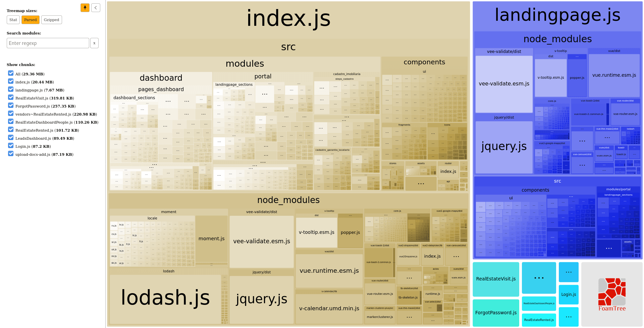Click the moment.js treemap block
This screenshot has height=328, width=644.
coord(211,239)
